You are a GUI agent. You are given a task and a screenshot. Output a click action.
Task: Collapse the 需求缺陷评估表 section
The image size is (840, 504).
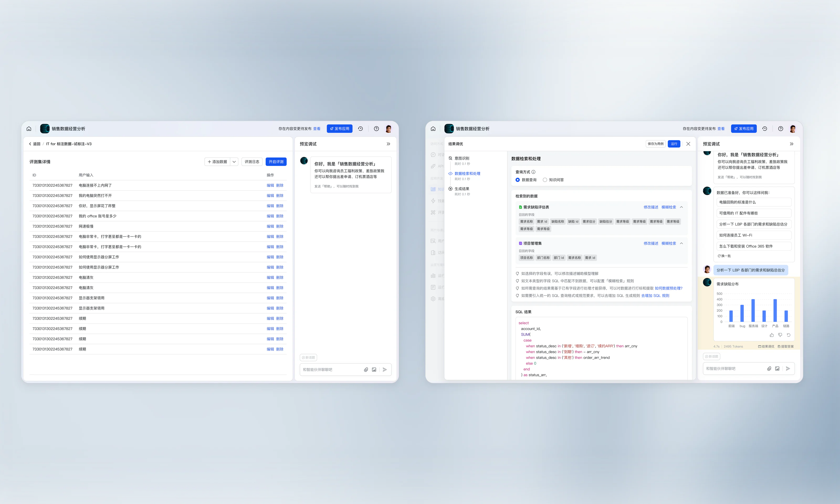coord(681,207)
